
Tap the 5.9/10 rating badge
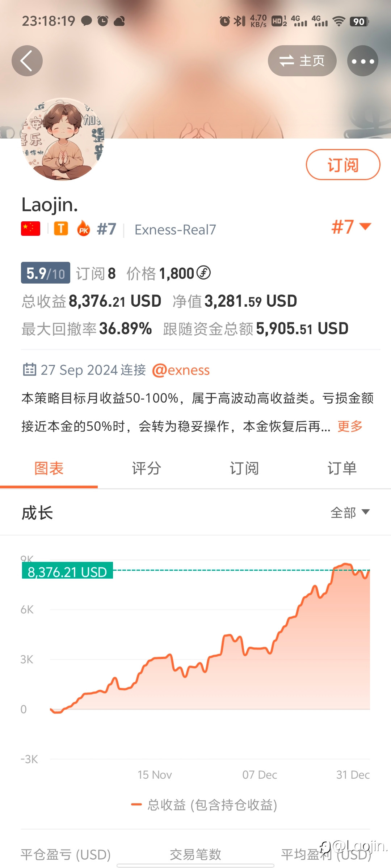[46, 273]
